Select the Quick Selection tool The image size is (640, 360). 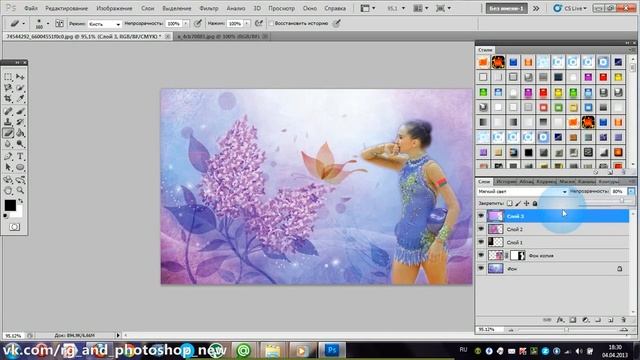coord(20,87)
